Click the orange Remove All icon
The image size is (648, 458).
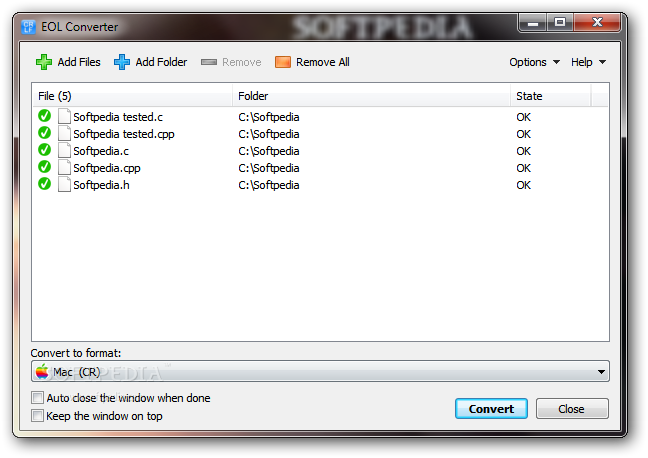tap(283, 62)
